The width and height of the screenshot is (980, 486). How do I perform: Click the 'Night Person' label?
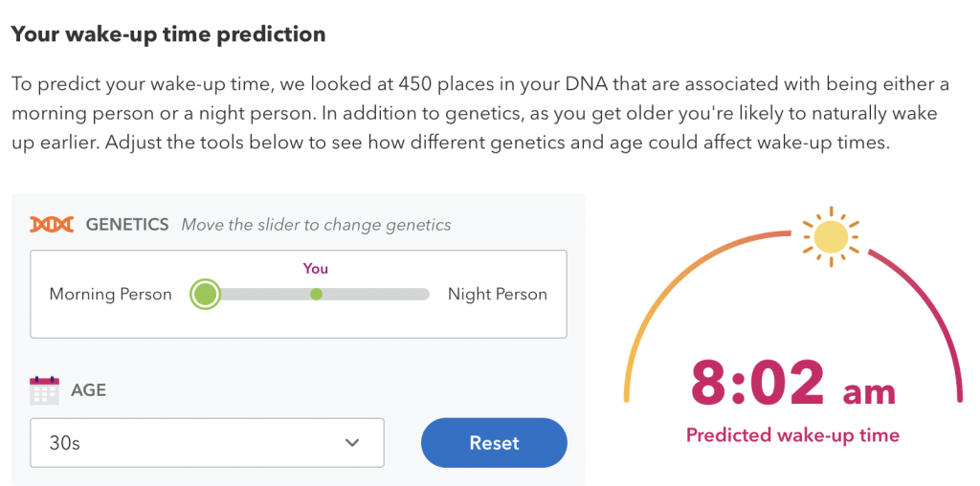pyautogui.click(x=498, y=295)
